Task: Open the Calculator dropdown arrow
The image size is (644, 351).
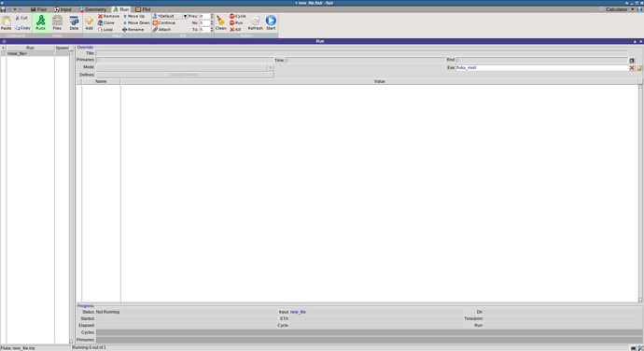Action: click(633, 9)
